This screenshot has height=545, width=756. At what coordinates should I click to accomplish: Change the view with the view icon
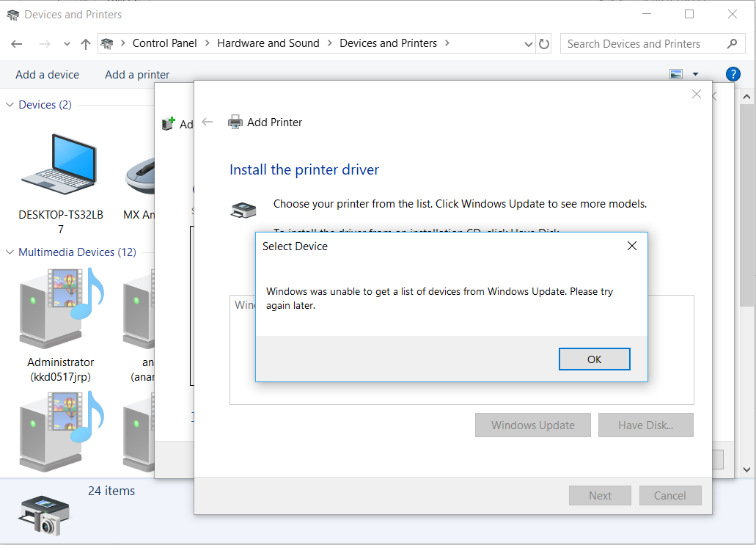coord(676,74)
